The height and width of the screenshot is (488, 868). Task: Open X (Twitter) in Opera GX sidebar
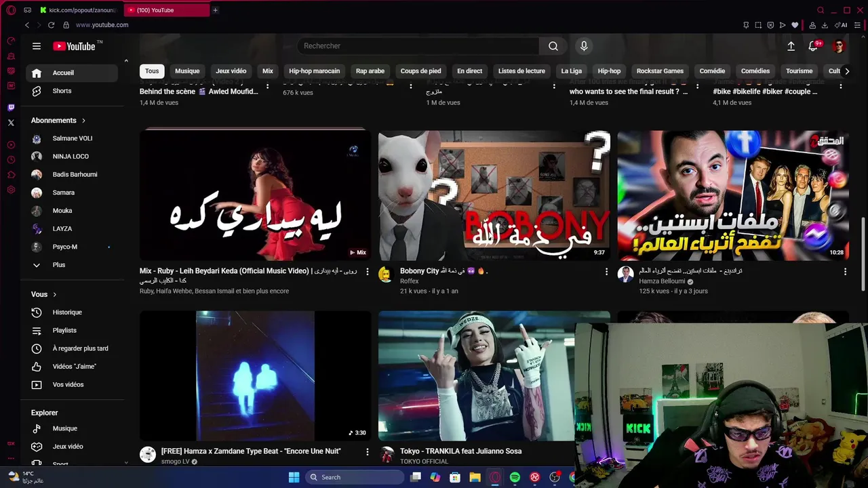pyautogui.click(x=11, y=123)
